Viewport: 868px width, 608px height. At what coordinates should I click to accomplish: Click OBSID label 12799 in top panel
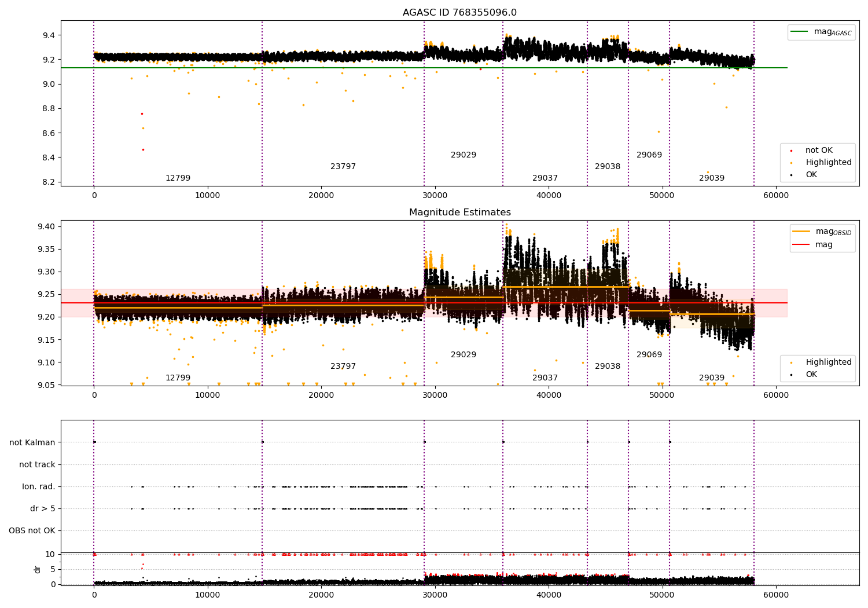[178, 178]
